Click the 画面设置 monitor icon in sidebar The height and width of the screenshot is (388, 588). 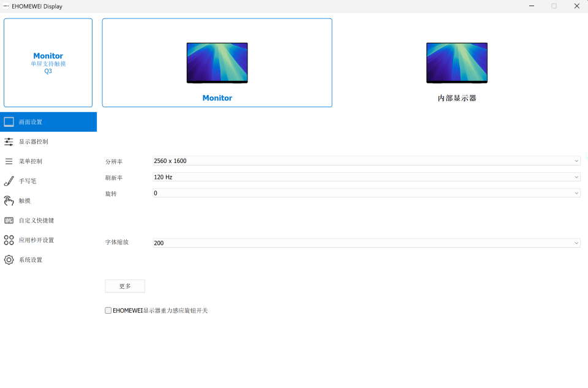point(9,121)
